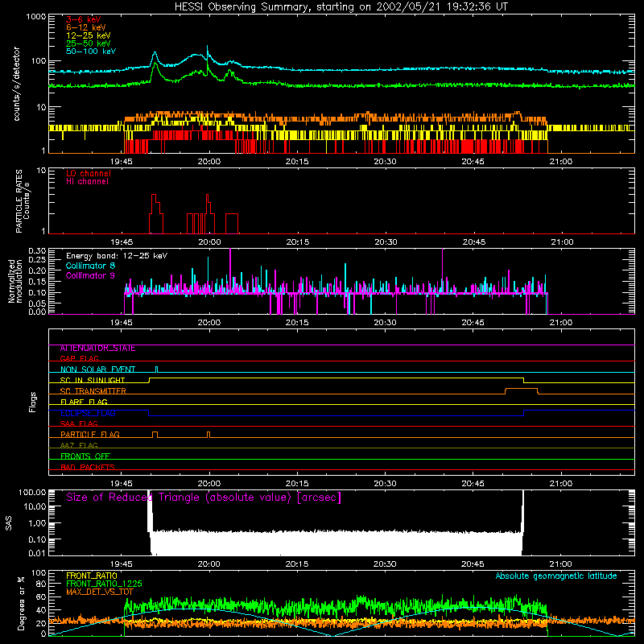The width and height of the screenshot is (644, 644).
Task: Select the FRONT_RATIO_1225 legend label
Action: click(104, 584)
